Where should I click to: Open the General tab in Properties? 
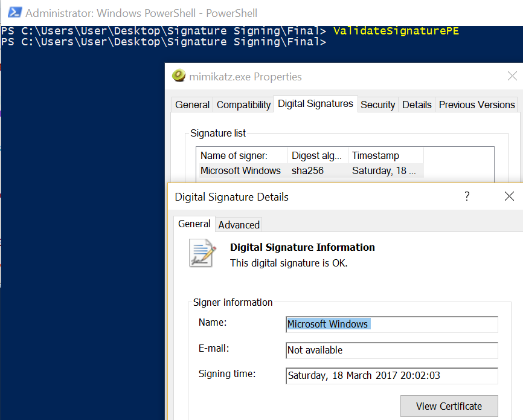(x=193, y=105)
